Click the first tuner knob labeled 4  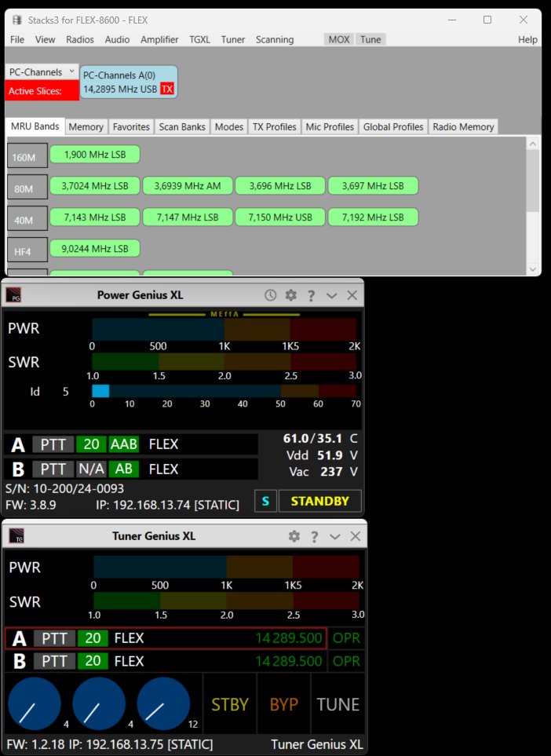click(35, 703)
